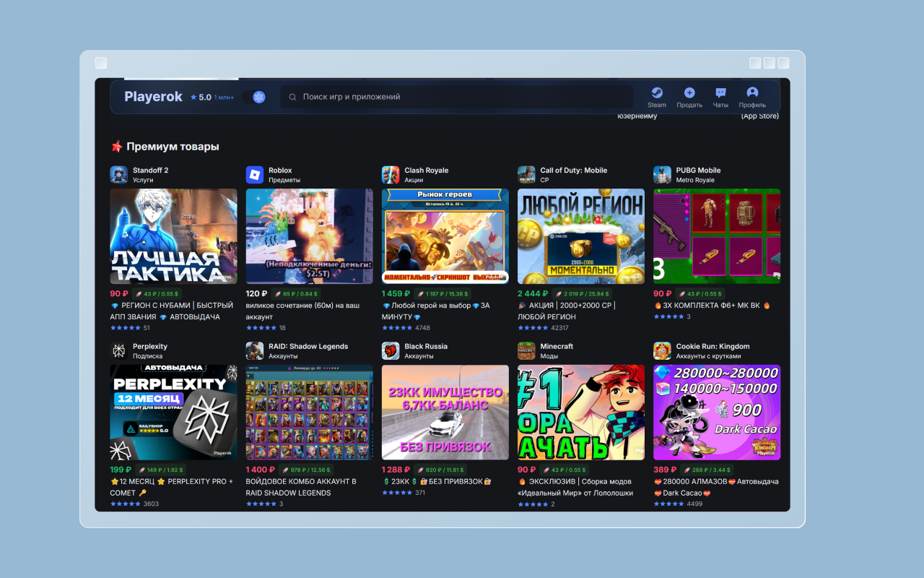Click the 199 ₽ Perplexity price
The width and height of the screenshot is (924, 578).
tap(121, 470)
